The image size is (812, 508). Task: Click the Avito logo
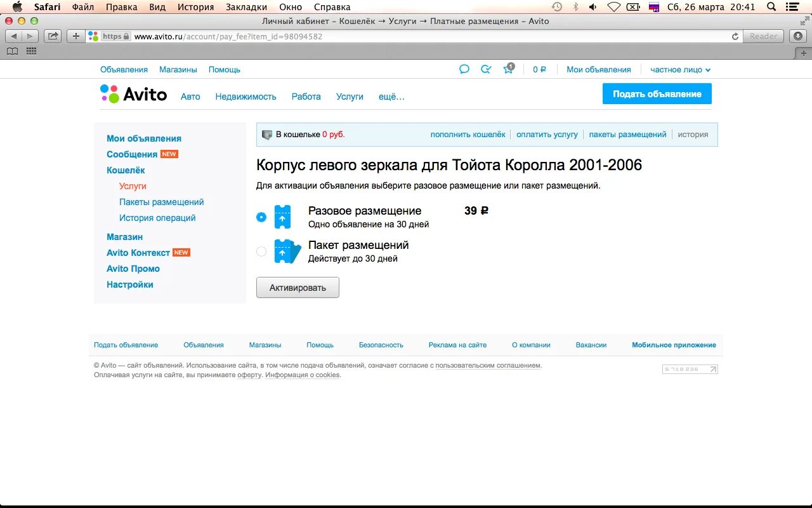click(133, 94)
